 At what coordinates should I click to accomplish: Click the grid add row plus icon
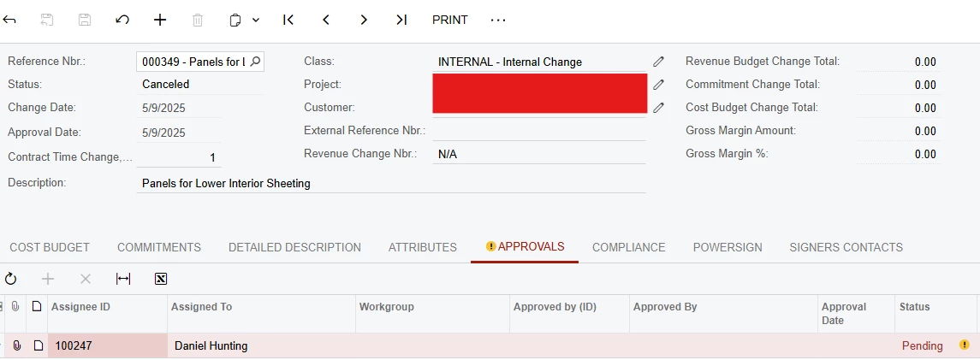pyautogui.click(x=48, y=279)
